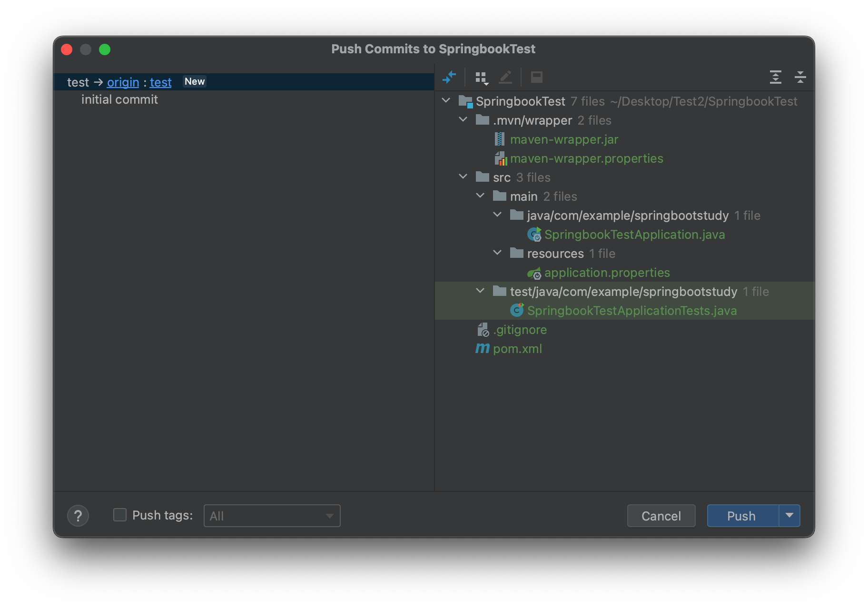Select the maven-wrapper.properties file name
The height and width of the screenshot is (608, 868).
pyautogui.click(x=587, y=158)
